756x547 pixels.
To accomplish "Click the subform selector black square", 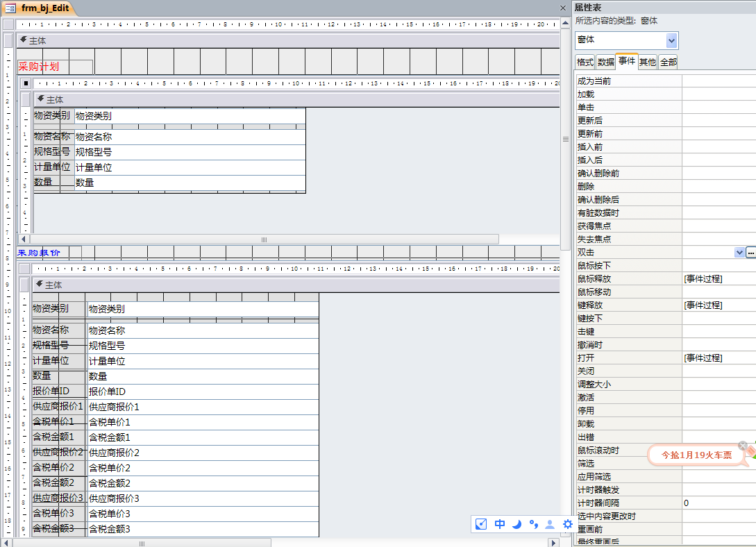I will tap(26, 83).
